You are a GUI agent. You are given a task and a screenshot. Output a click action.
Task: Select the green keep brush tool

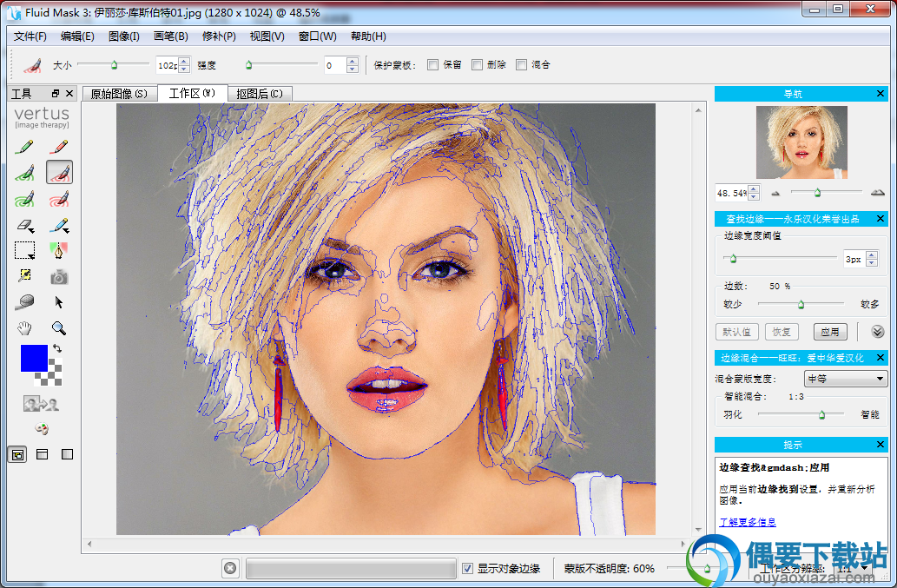24,147
